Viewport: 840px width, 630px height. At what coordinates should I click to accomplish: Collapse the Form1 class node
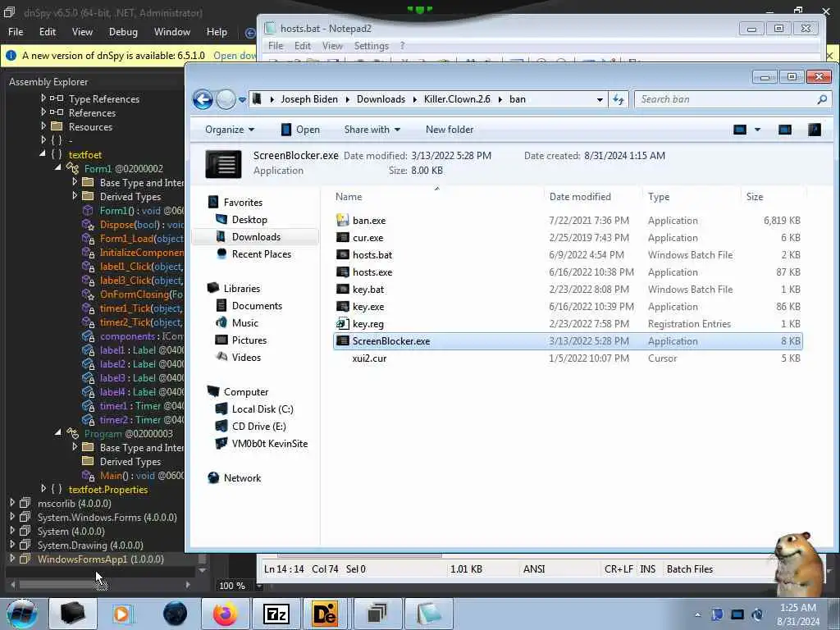(58, 167)
